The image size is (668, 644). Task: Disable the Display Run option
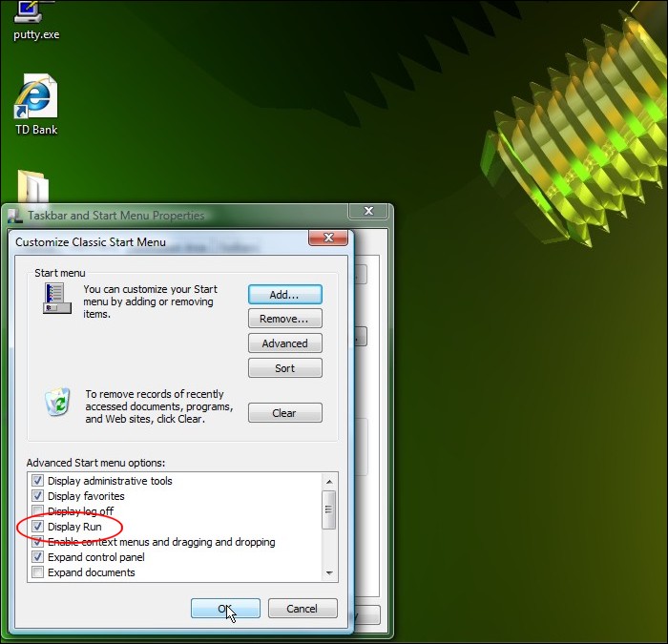coord(38,527)
